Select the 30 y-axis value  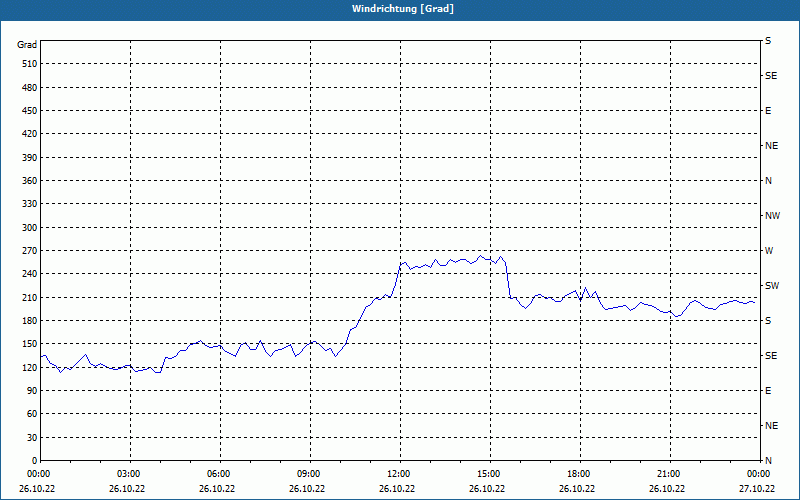(32, 437)
